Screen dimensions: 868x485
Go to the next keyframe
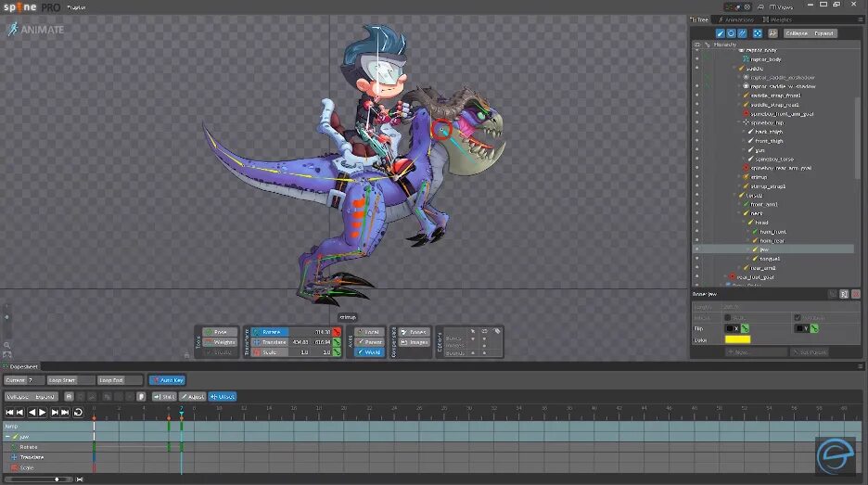pos(55,413)
